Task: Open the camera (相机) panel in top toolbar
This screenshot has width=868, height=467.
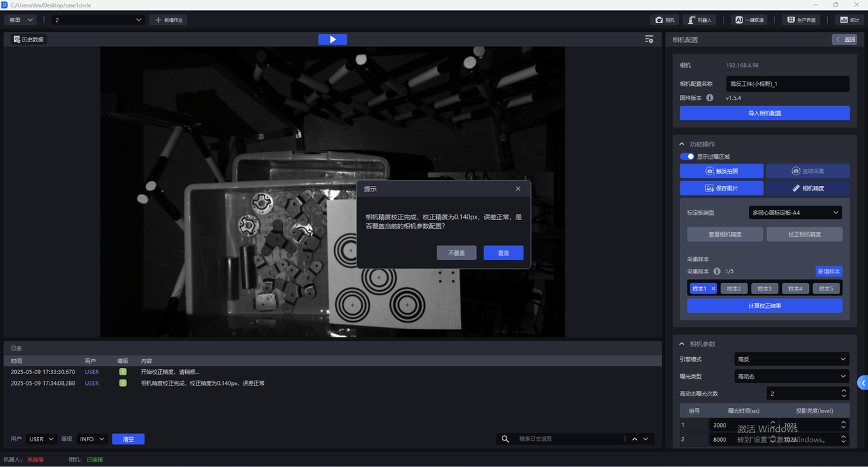Action: tap(665, 20)
